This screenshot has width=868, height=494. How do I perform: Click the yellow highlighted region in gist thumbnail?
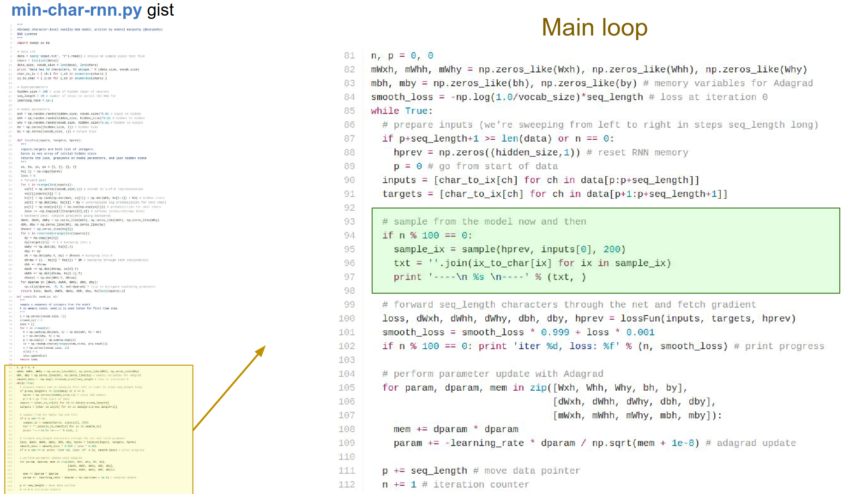click(98, 429)
